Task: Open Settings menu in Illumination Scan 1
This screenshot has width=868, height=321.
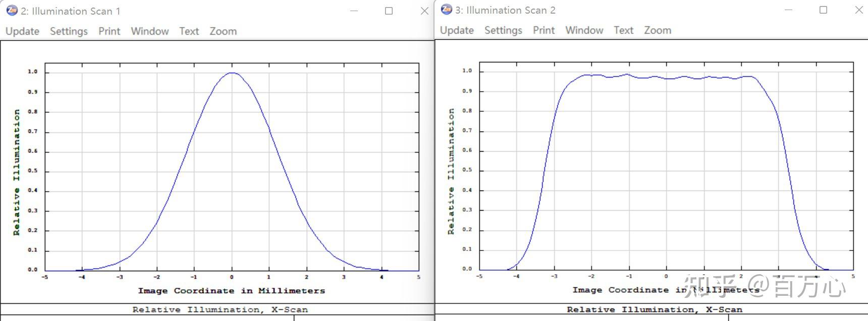Action: (x=69, y=31)
